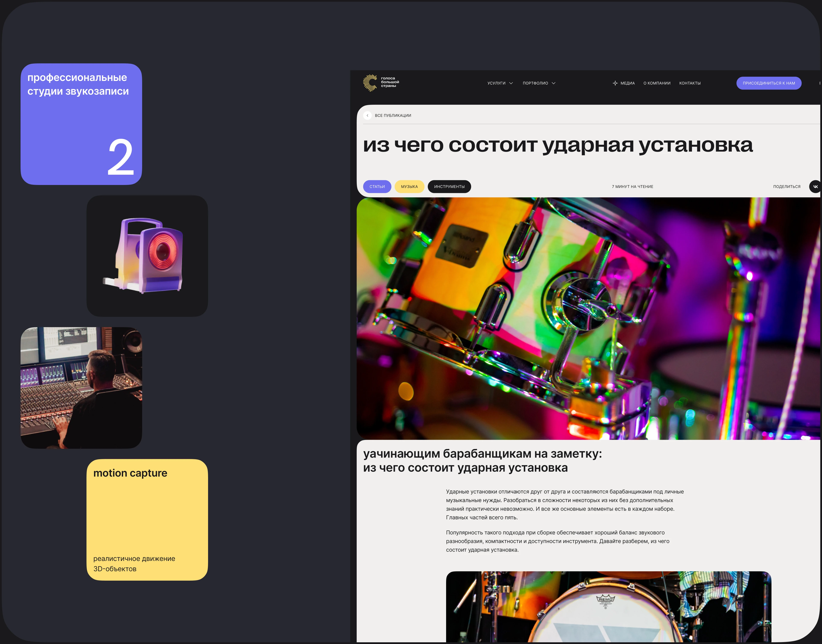Toggle the СТАТЬИ filter tag
822x644 pixels.
(377, 186)
